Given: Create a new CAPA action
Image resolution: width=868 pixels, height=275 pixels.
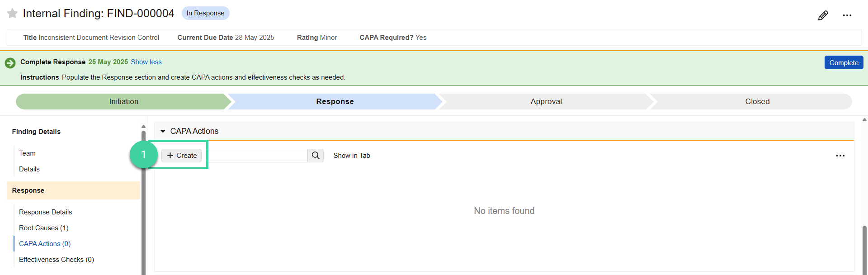Looking at the screenshot, I should 182,156.
